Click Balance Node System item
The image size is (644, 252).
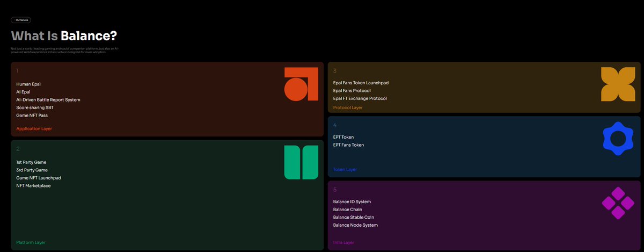tap(355, 225)
